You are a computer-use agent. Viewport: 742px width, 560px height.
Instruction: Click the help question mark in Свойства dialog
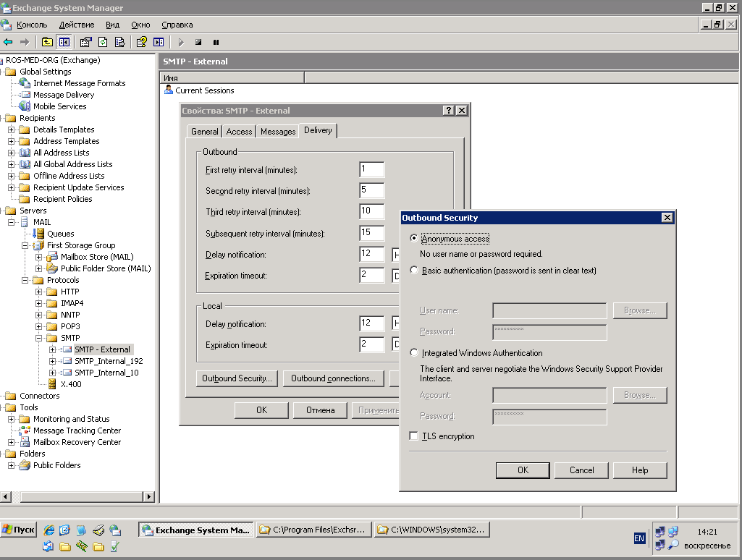[x=449, y=110]
